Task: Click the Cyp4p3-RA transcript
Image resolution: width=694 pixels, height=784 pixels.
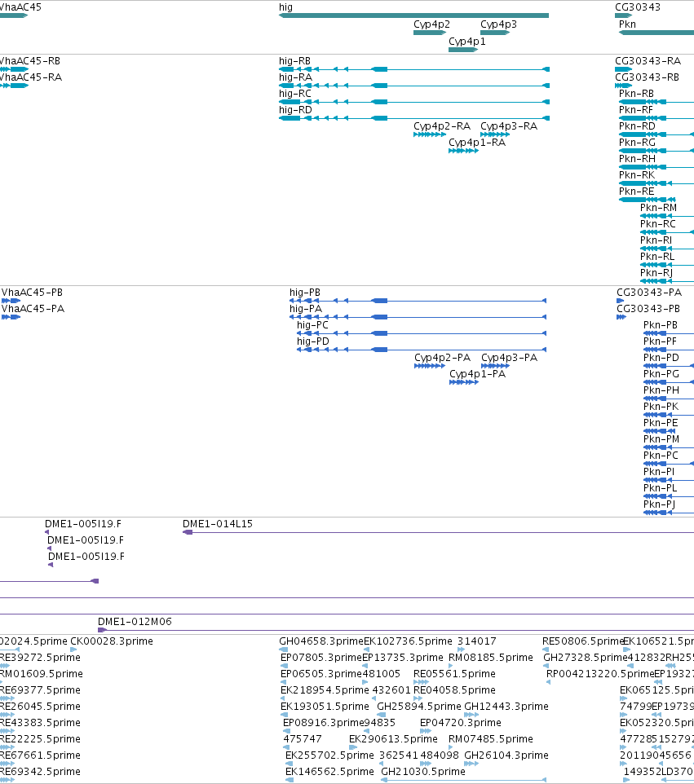Action: [x=495, y=134]
